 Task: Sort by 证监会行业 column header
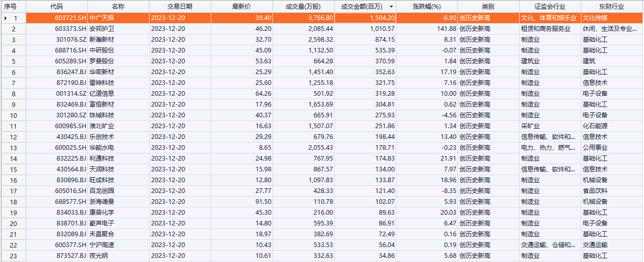[550, 7]
